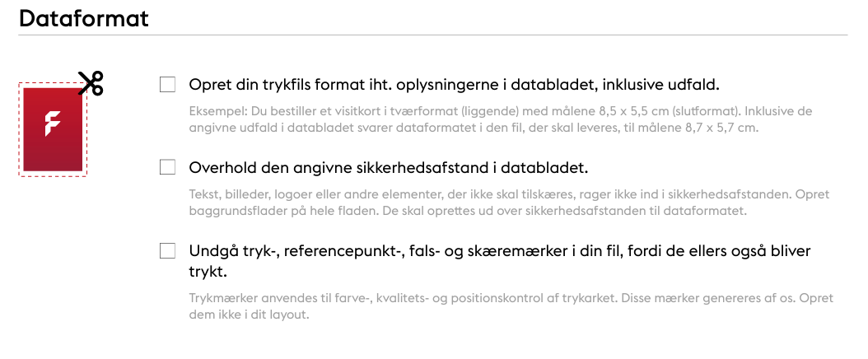The image size is (868, 359).
Task: Click the divider line below Dataformat heading
Action: [433, 35]
